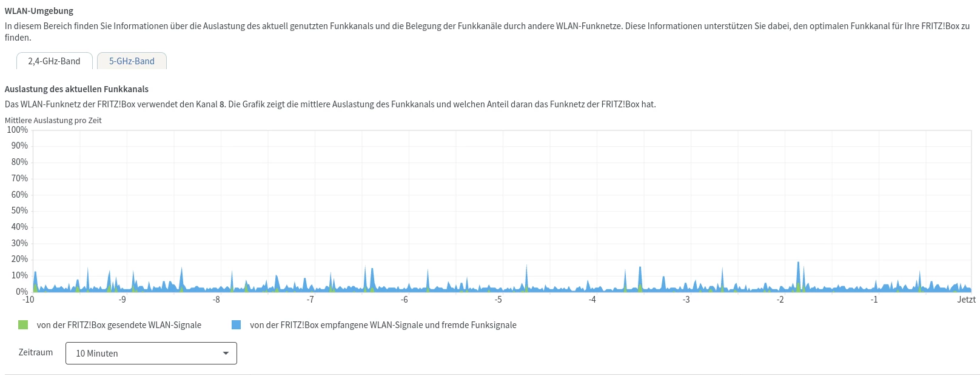Click the 'Zeitraum' field label
Screen dimensions: 980x376
[36, 352]
